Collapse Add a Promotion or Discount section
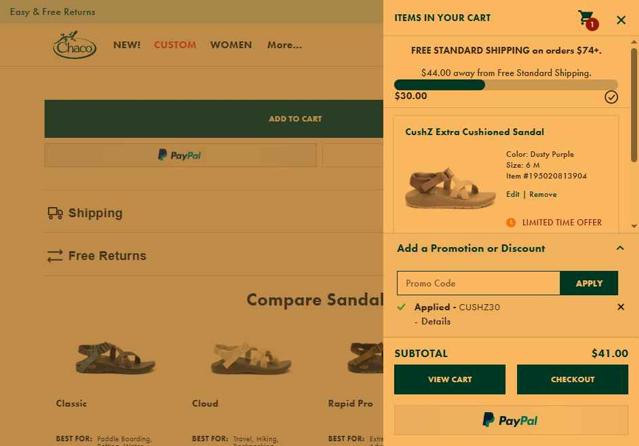Viewport: 639px width, 446px height. (620, 248)
